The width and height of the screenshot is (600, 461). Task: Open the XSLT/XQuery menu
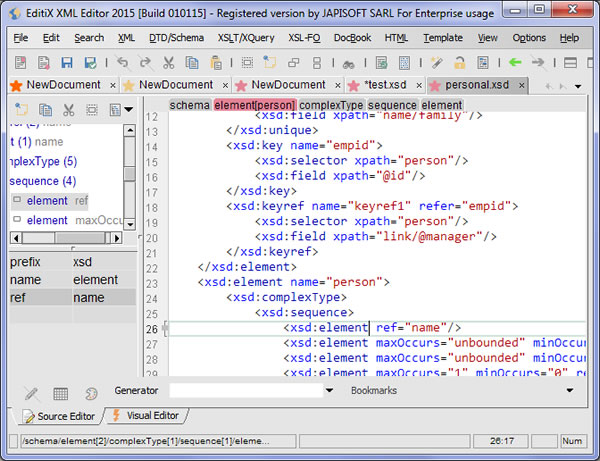click(x=246, y=38)
